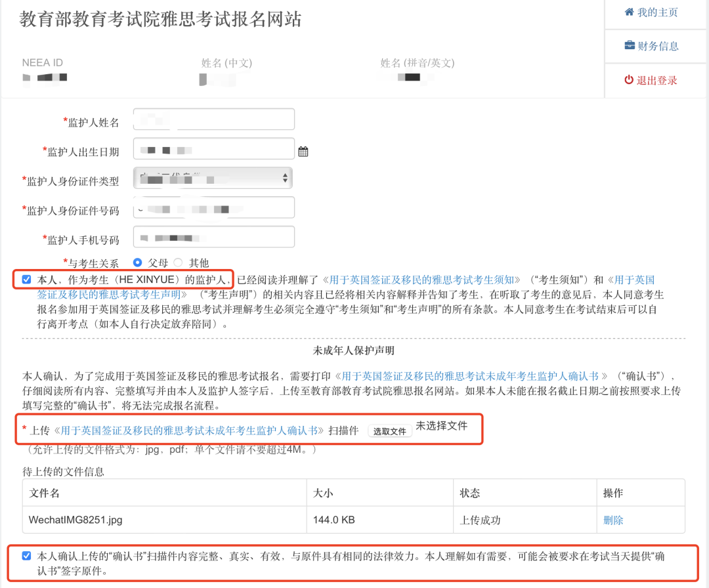Image resolution: width=709 pixels, height=588 pixels.
Task: Uncheck the 确认书 validity confirmation checkbox
Action: 27,555
